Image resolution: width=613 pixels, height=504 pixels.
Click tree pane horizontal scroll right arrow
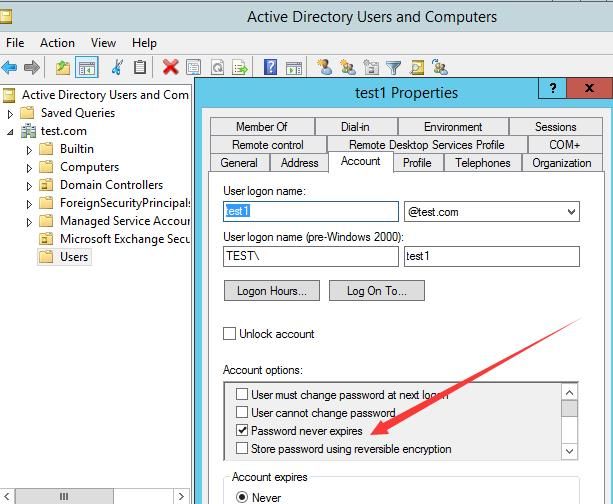(181, 497)
